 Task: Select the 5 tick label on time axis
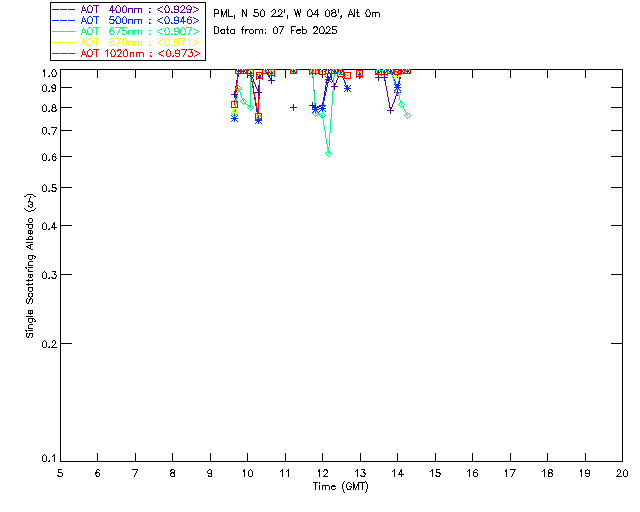point(60,473)
